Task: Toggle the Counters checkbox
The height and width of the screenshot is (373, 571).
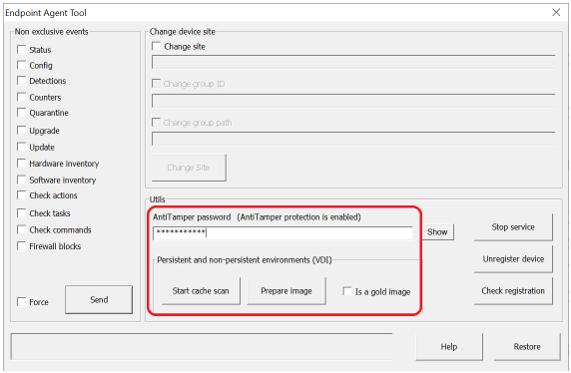Action: (21, 97)
